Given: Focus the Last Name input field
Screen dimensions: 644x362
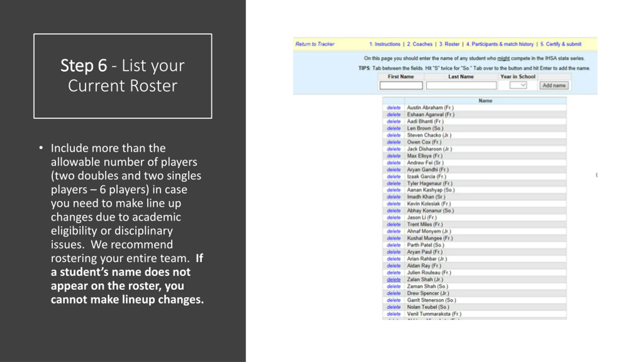Looking at the screenshot, I should point(461,85).
